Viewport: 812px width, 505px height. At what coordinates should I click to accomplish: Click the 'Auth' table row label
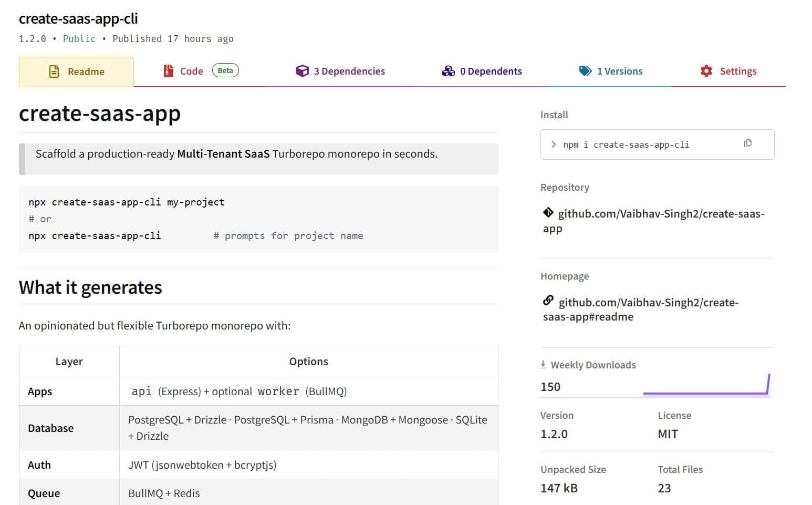[39, 465]
